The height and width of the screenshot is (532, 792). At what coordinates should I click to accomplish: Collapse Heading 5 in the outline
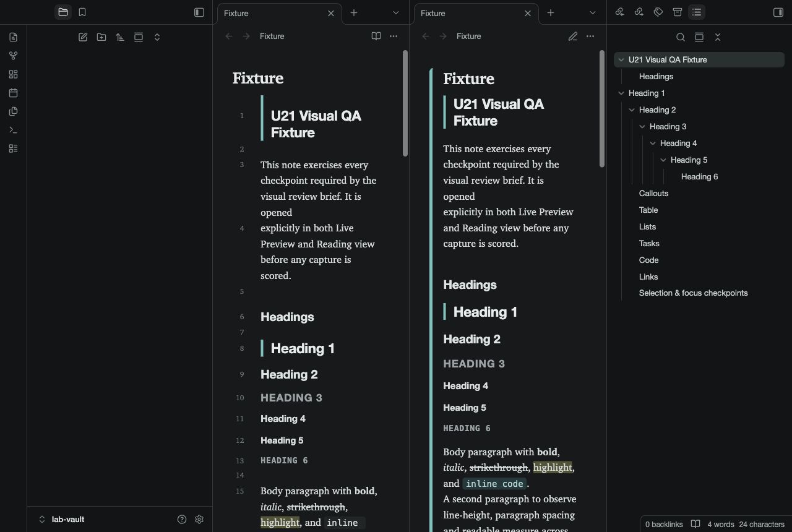(x=663, y=160)
